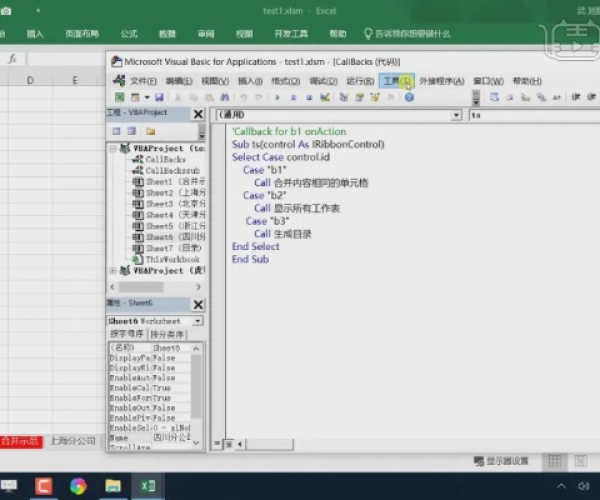Open the 开发工具 ribbon tab in Excel
600x500 pixels.
[291, 34]
